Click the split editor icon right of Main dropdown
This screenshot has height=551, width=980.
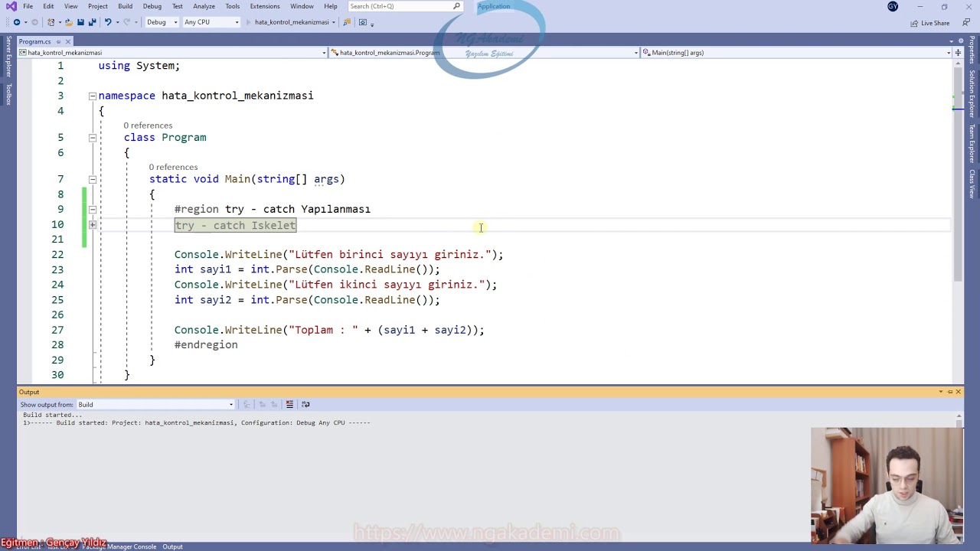coord(958,53)
